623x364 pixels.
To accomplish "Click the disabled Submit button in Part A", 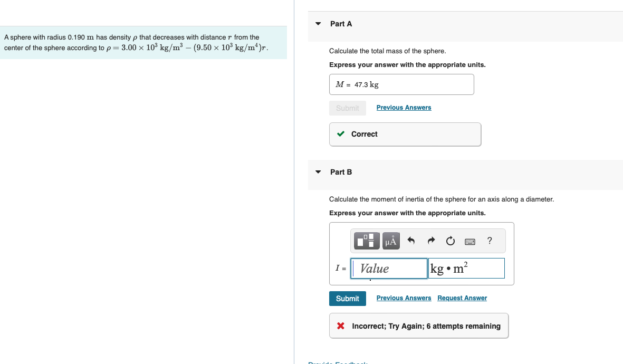I will (347, 108).
